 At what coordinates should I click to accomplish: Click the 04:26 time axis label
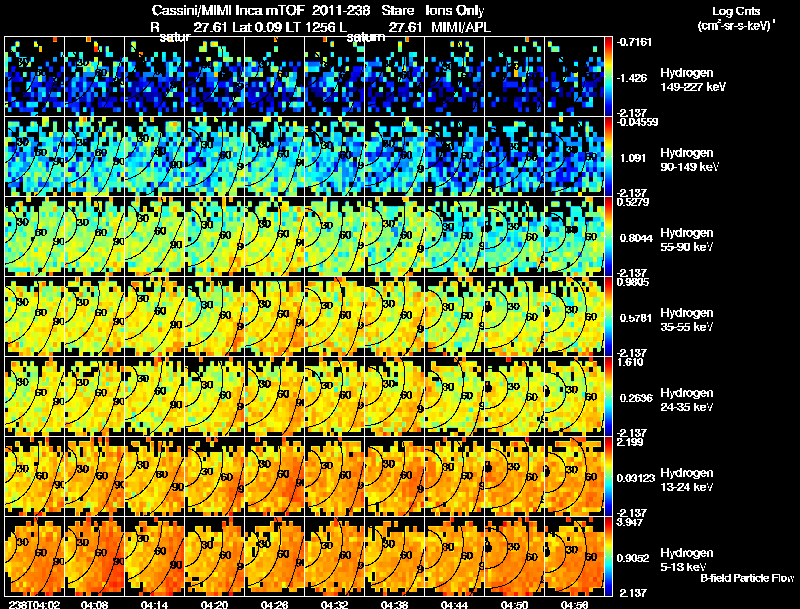click(x=274, y=604)
